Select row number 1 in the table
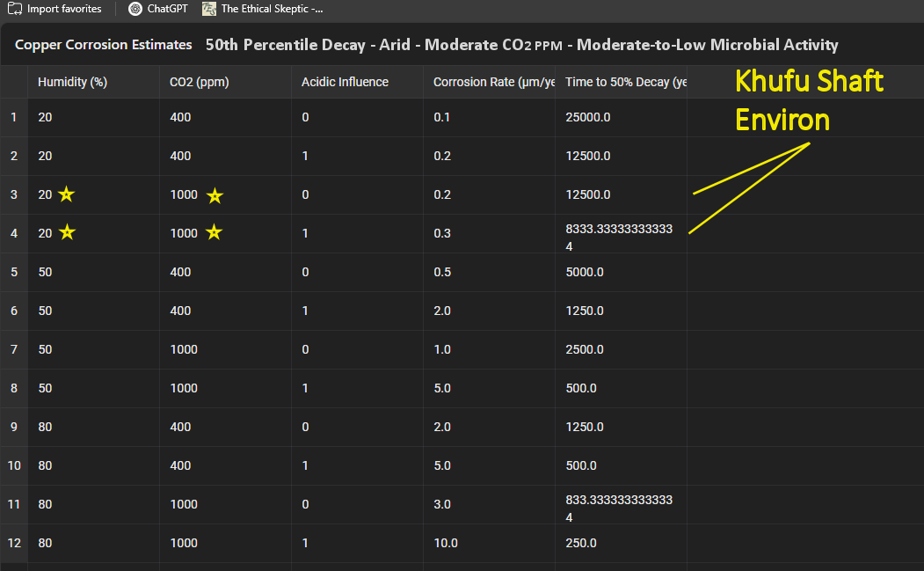This screenshot has width=924, height=571. [13, 117]
